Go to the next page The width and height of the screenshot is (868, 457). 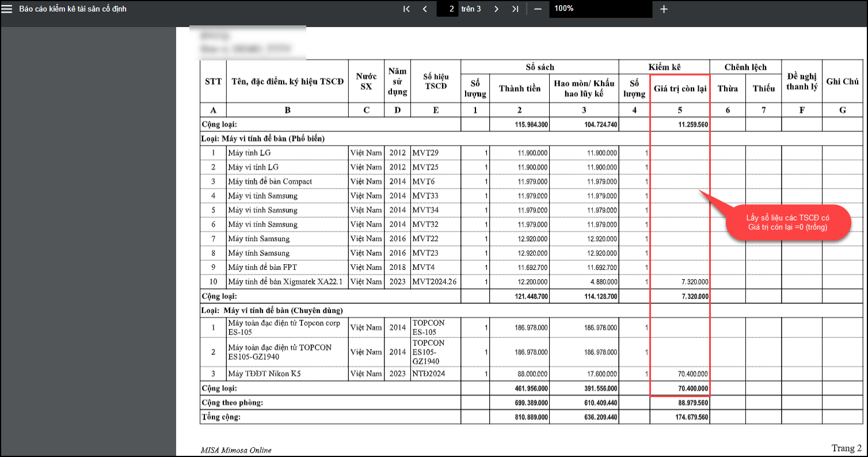coord(496,9)
